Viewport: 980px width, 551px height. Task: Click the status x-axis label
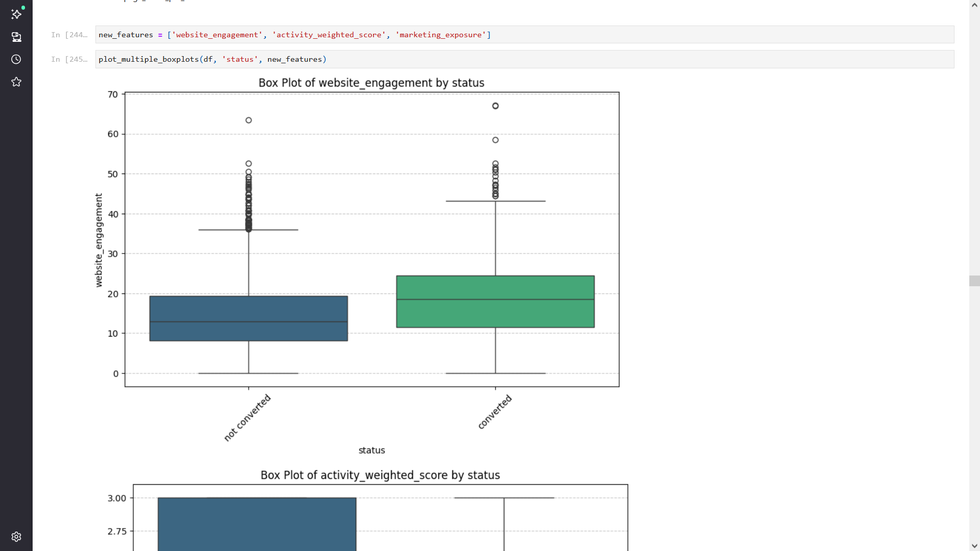click(372, 450)
